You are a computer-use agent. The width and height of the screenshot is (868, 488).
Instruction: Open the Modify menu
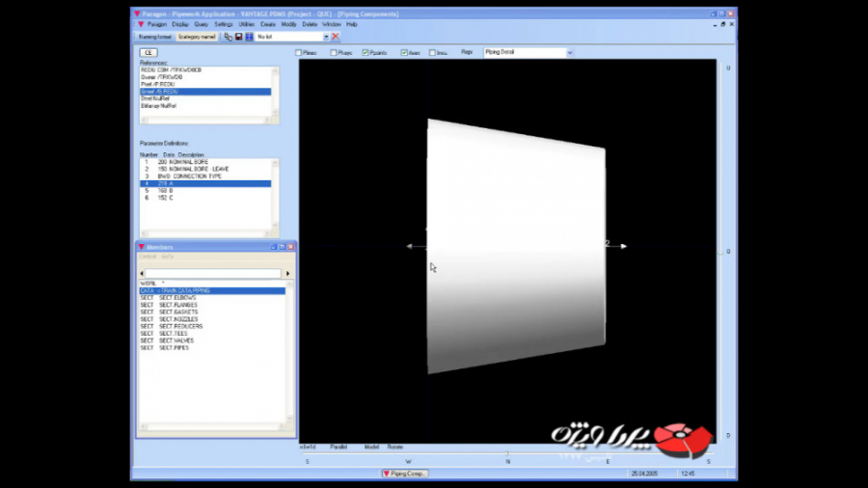(x=288, y=24)
